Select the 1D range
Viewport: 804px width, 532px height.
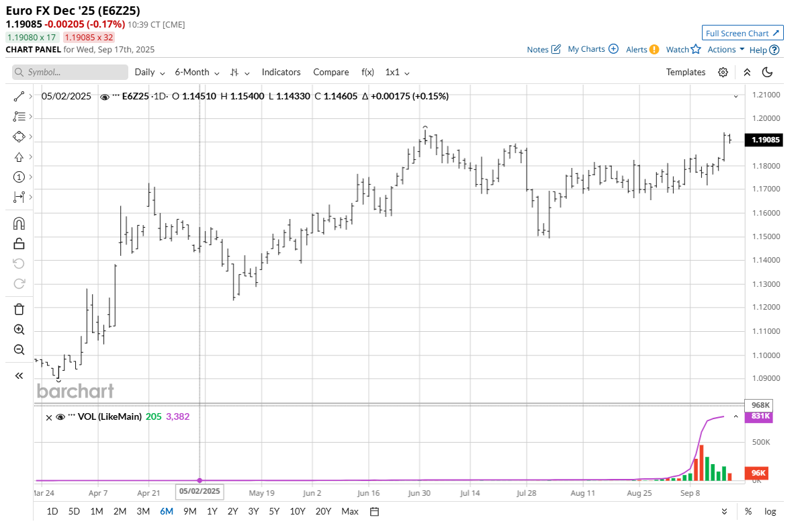[52, 511]
